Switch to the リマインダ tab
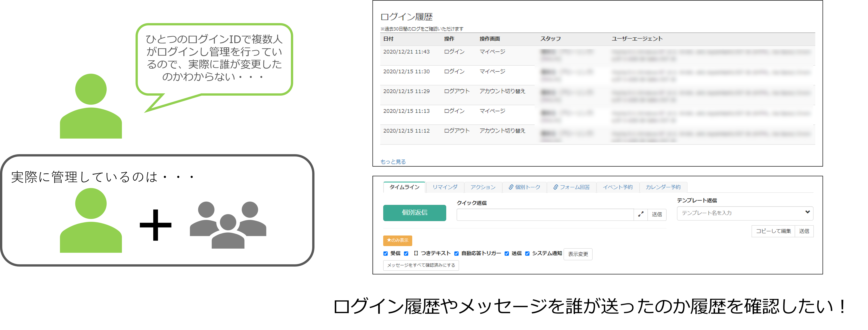868x330 pixels. (x=445, y=187)
